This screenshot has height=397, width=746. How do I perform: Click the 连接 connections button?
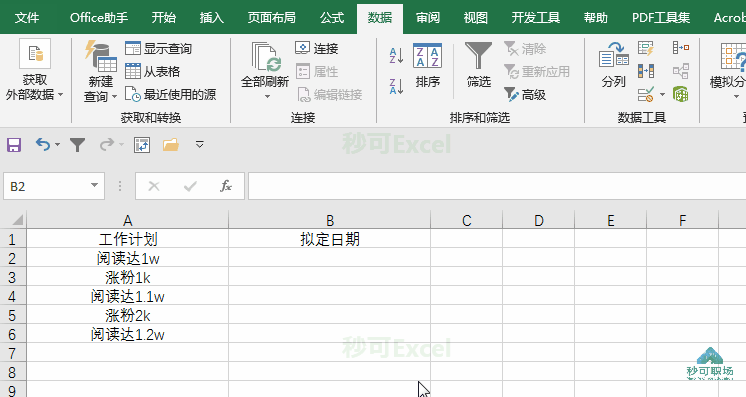pos(317,48)
